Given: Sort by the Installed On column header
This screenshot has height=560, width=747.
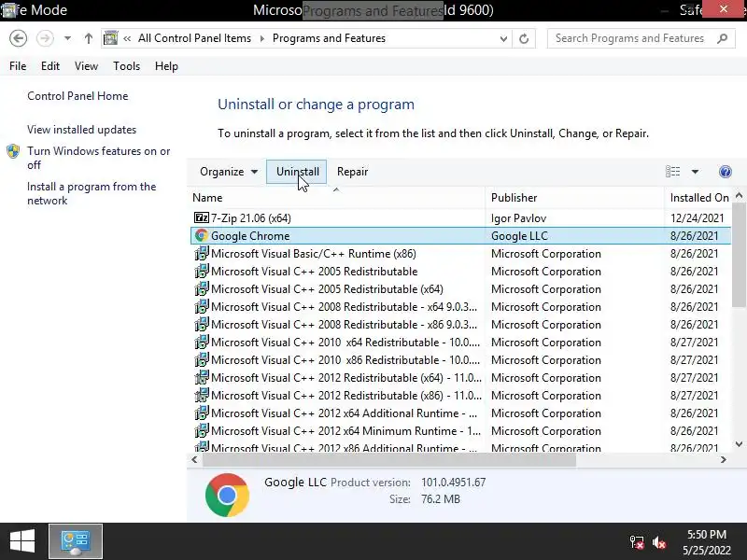Looking at the screenshot, I should tap(698, 198).
